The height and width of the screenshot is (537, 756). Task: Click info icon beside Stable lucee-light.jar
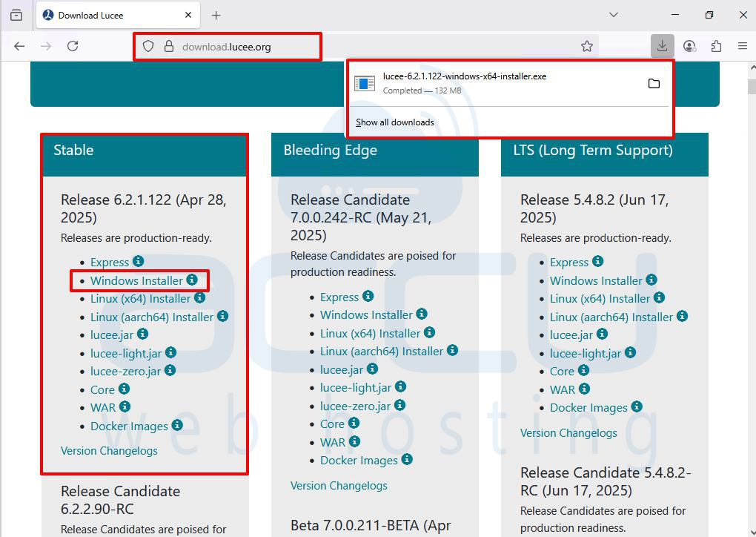click(170, 353)
